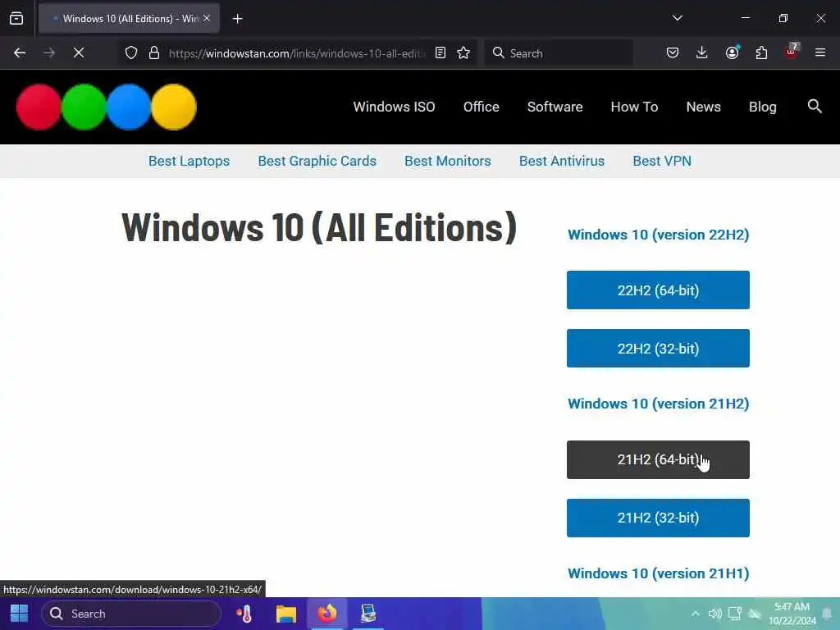The image size is (840, 630).
Task: Download 21H2 (64-bit) edition
Action: coord(658,459)
